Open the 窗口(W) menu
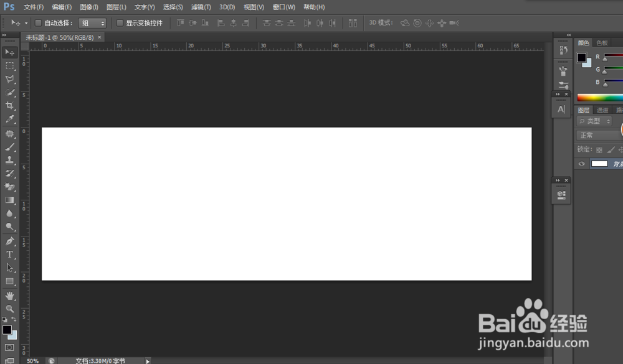Image resolution: width=623 pixels, height=364 pixels. coord(284,7)
